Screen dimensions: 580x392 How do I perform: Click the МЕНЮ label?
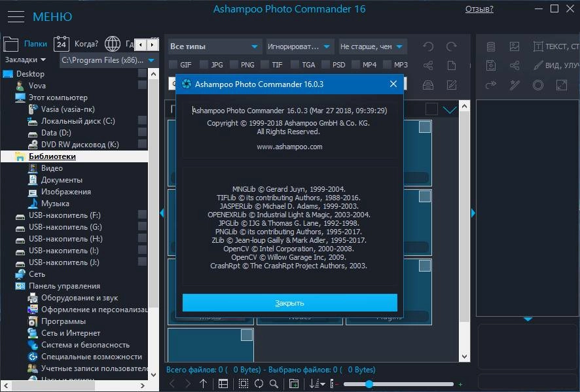[52, 16]
